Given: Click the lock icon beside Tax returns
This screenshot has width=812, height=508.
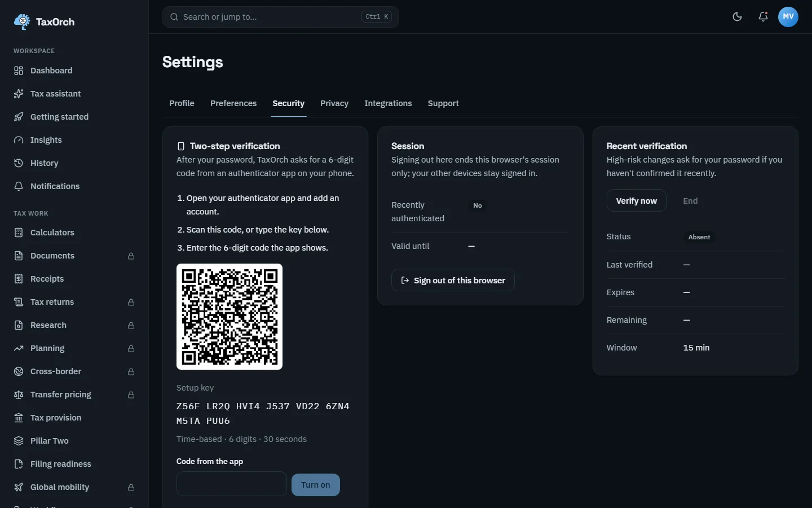Looking at the screenshot, I should pos(131,303).
